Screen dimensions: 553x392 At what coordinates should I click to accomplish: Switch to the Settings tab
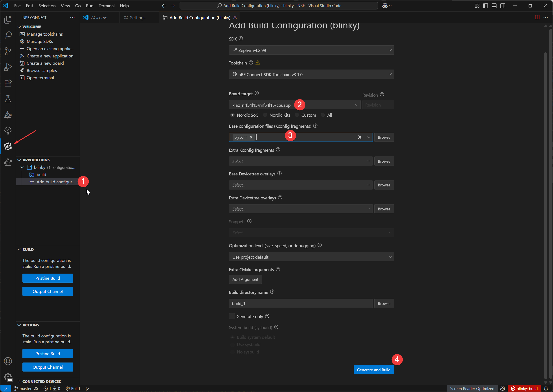[x=139, y=17]
